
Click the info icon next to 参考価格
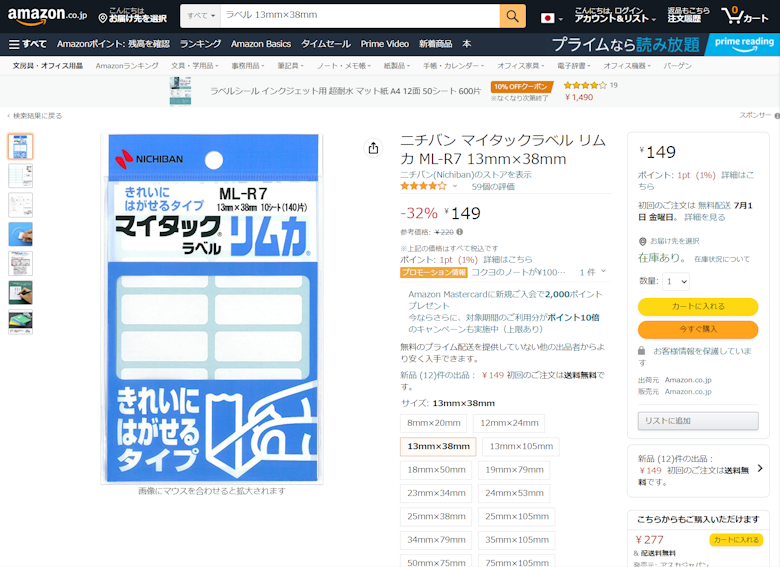[460, 232]
